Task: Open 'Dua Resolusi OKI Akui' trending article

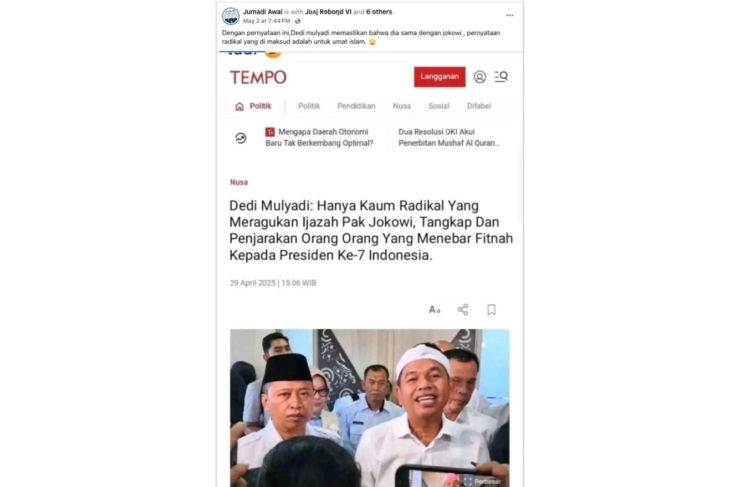Action: (x=449, y=138)
